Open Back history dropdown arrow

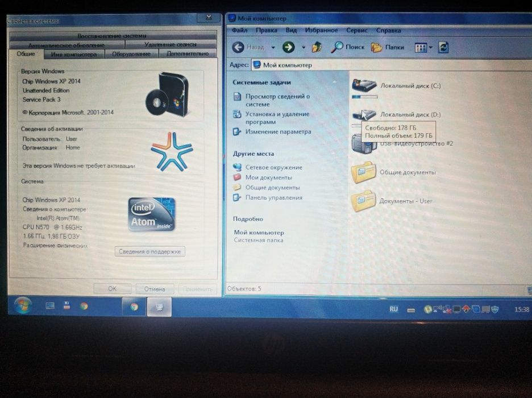coord(273,48)
